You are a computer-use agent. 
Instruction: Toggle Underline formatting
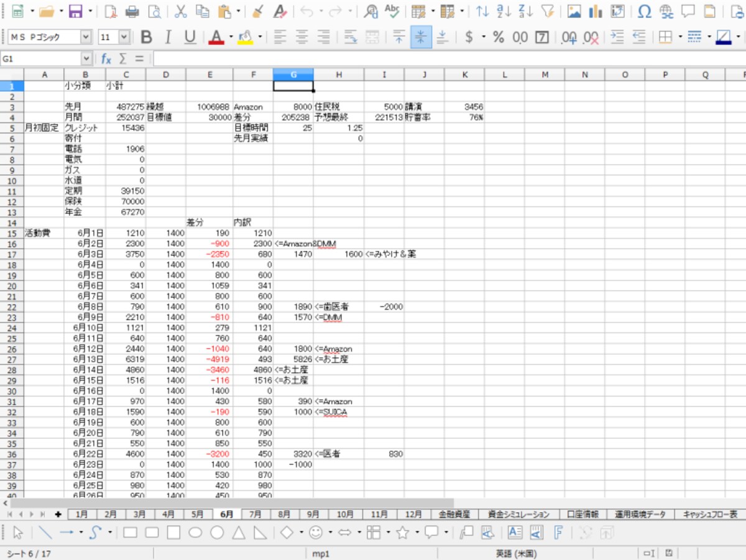click(x=190, y=37)
